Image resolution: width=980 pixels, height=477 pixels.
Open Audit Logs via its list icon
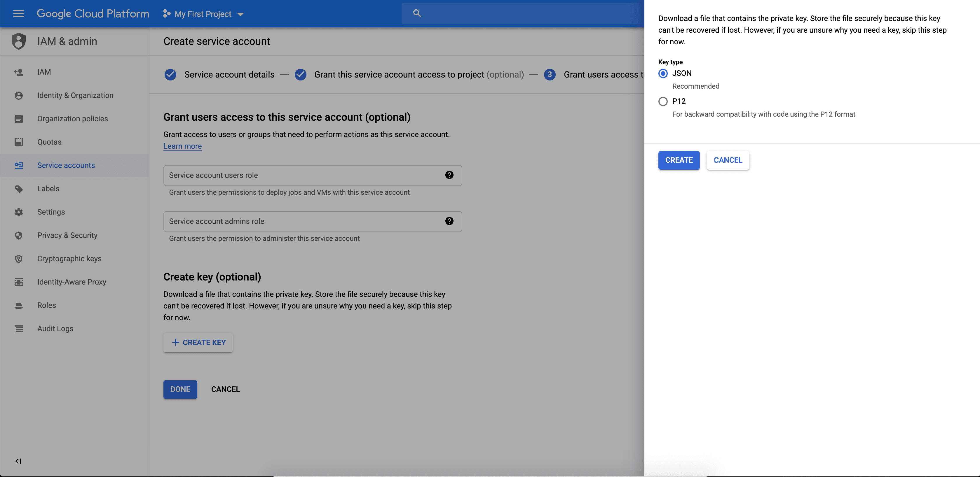19,328
